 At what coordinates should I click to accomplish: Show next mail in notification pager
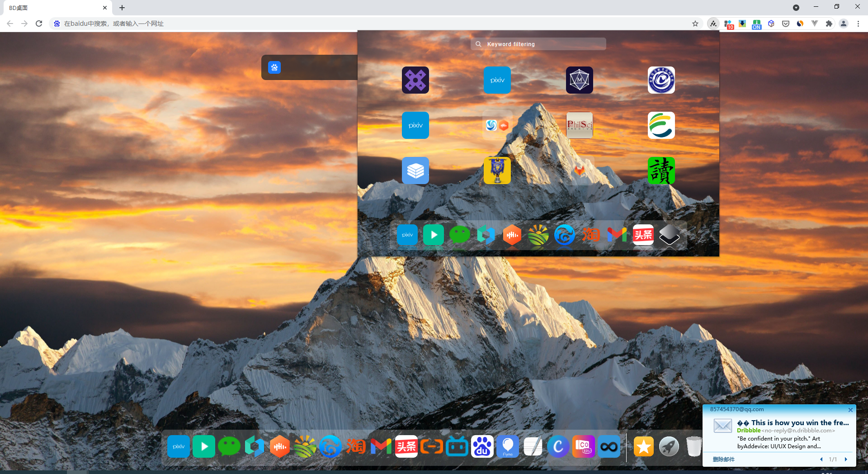[x=846, y=459]
